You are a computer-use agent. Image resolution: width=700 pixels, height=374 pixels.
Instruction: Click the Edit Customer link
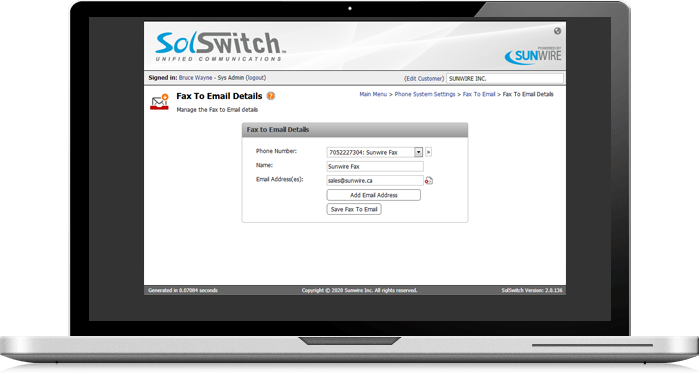424,79
